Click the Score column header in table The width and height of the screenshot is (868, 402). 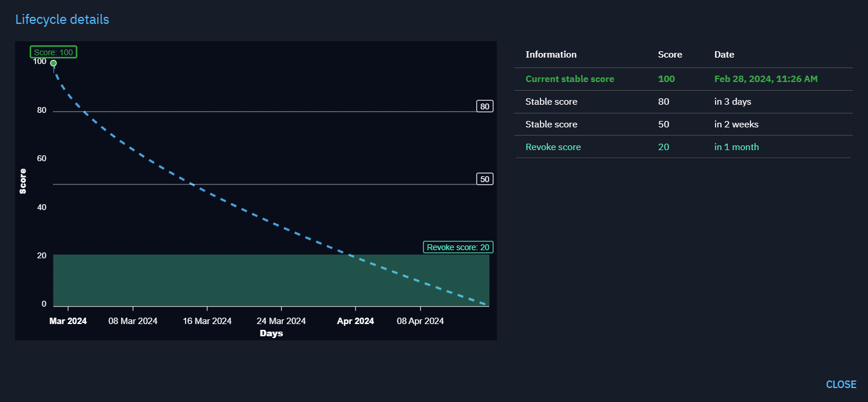(670, 55)
